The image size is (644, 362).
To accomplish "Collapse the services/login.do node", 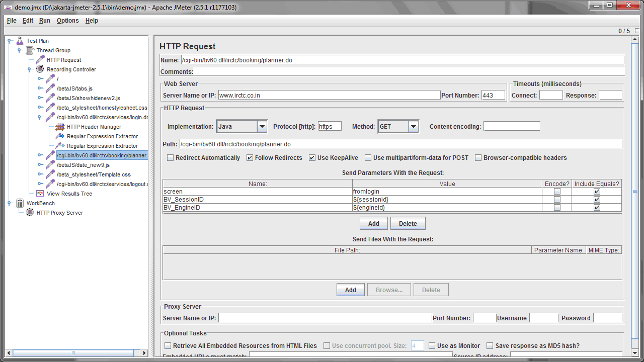I will (x=40, y=117).
